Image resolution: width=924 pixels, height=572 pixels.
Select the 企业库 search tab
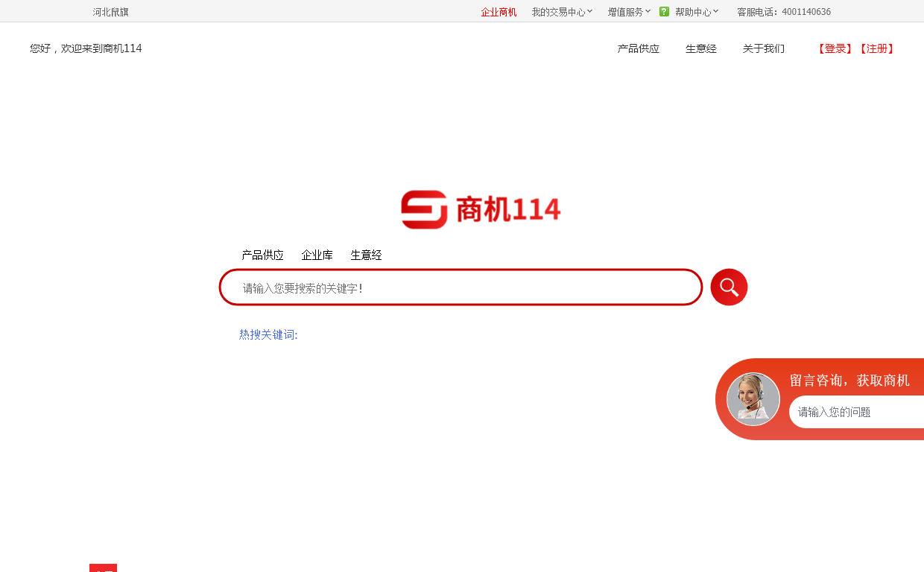317,255
